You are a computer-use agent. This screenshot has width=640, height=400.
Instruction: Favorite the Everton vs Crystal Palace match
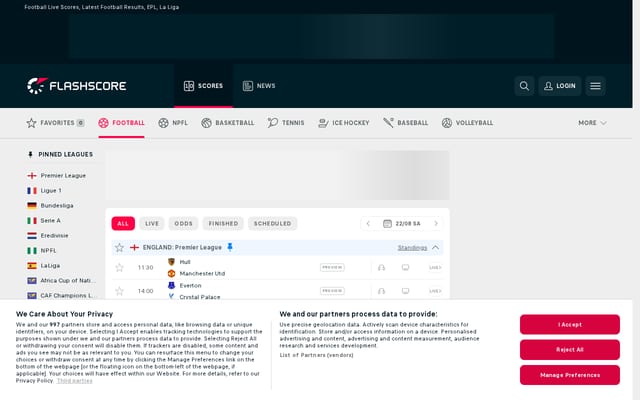tap(119, 291)
